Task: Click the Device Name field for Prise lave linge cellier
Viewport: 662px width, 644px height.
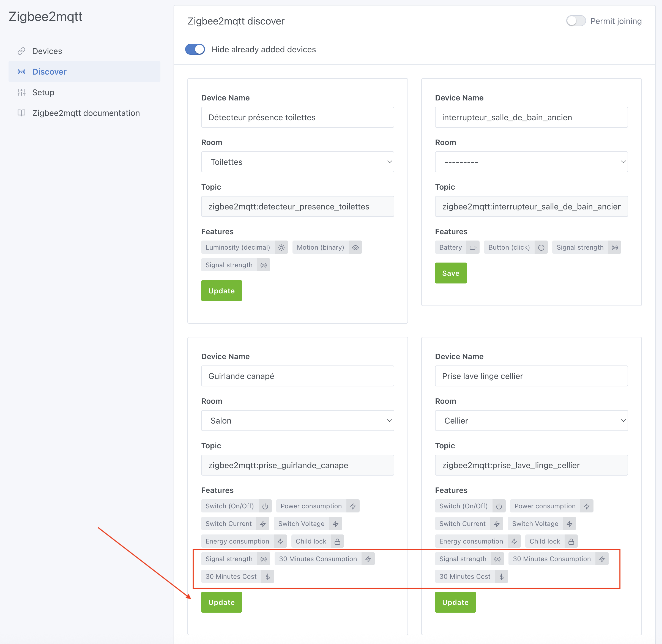Action: pyautogui.click(x=531, y=376)
